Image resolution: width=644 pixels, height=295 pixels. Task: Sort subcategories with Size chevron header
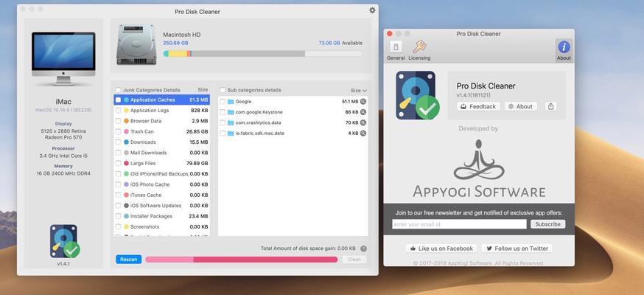359,91
